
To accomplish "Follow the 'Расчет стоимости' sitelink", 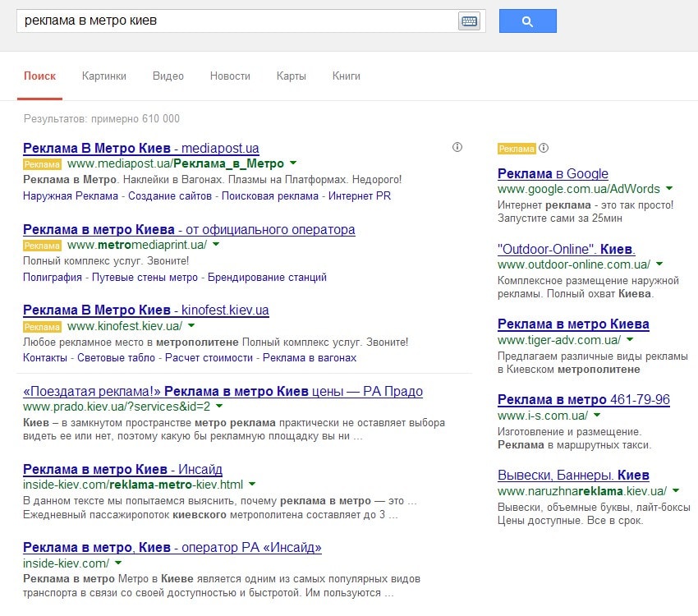I will click(x=209, y=358).
